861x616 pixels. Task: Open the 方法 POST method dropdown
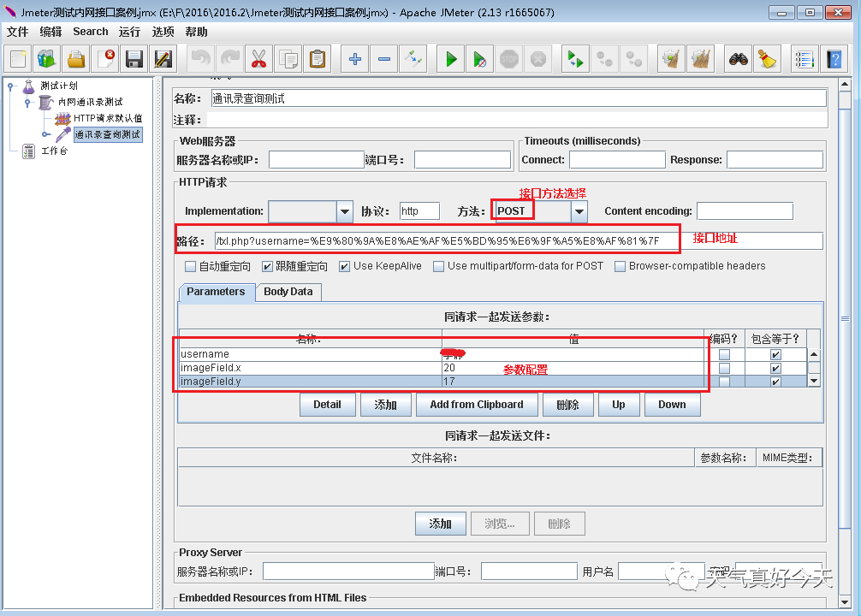(579, 211)
